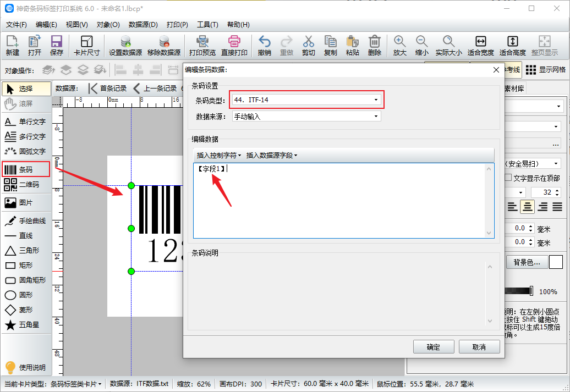
Task: Click the 剪切 scissors icon
Action: (308, 46)
